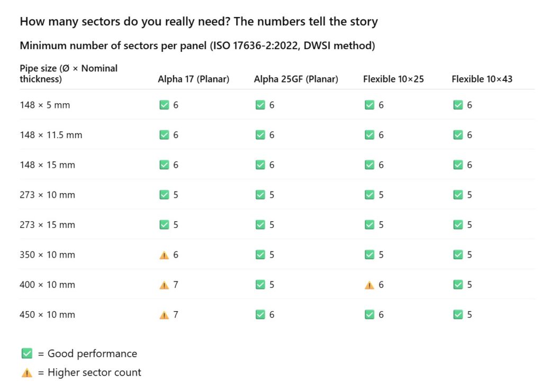Click Alpha 25GF checkmark for 273 × 10 mm
Image resolution: width=542 pixels, height=392 pixels.
pyautogui.click(x=260, y=195)
